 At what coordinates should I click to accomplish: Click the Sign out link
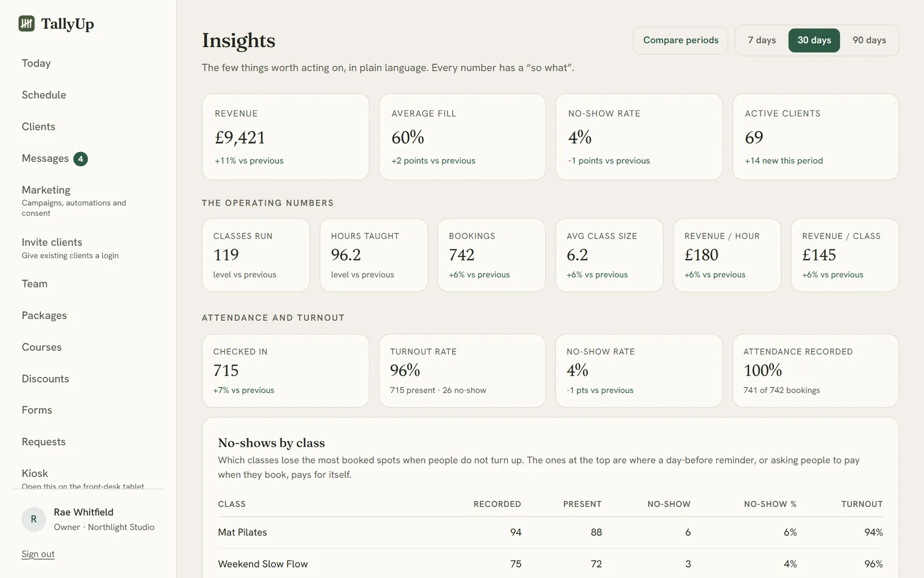tap(38, 554)
